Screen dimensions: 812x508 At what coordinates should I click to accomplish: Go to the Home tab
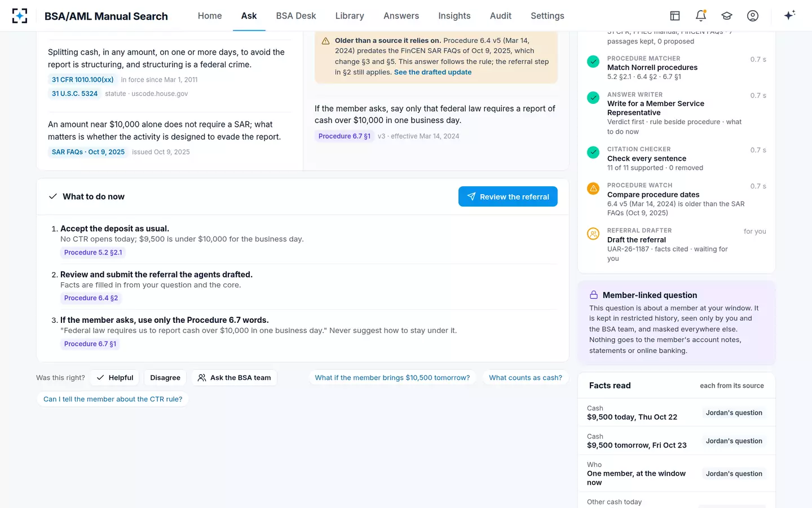210,16
